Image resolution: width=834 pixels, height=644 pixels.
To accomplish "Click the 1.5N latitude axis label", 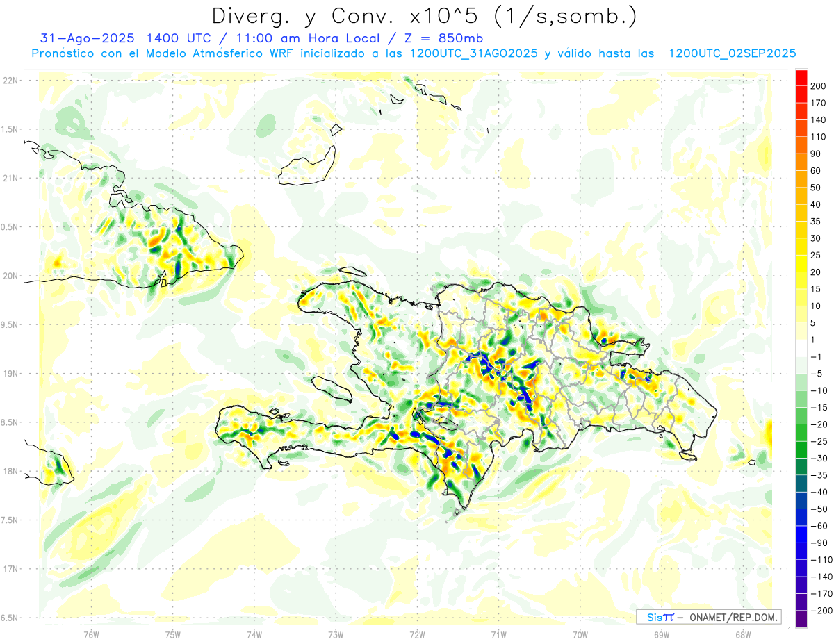I will pyautogui.click(x=10, y=129).
